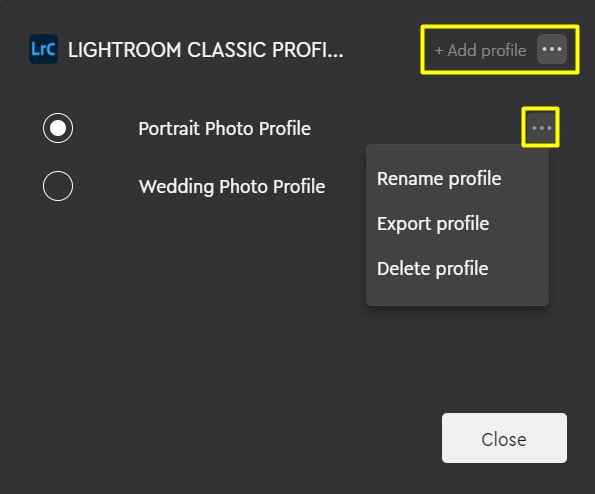
Task: Click the LIGHTROOM CLASSIC PROFI... heading text
Action: (x=206, y=50)
